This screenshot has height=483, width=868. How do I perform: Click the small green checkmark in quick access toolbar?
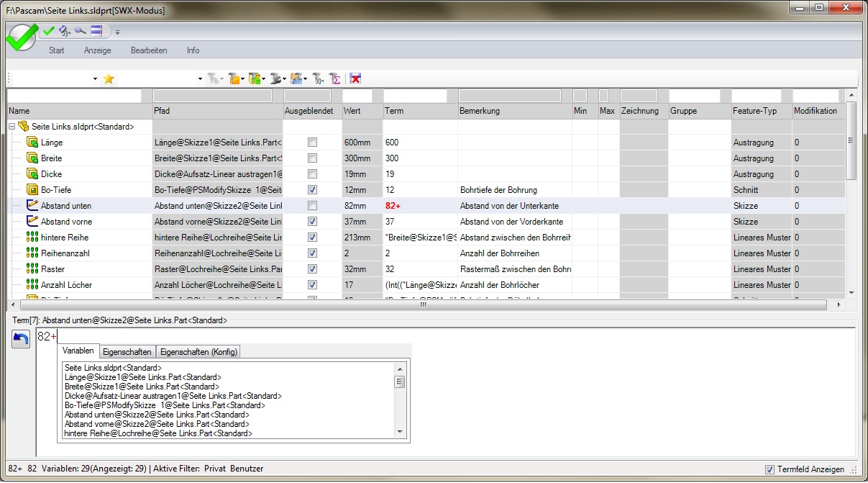pyautogui.click(x=49, y=31)
